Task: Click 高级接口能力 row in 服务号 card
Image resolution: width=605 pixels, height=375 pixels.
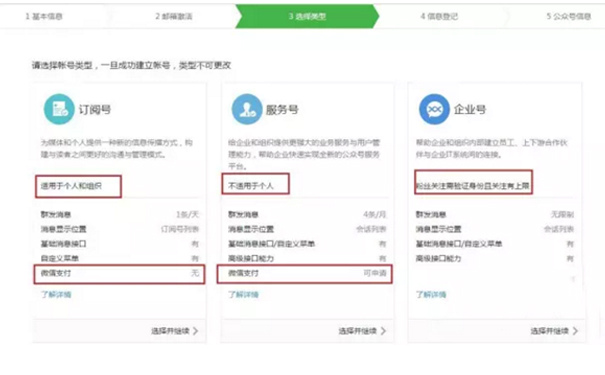Action: tap(307, 258)
